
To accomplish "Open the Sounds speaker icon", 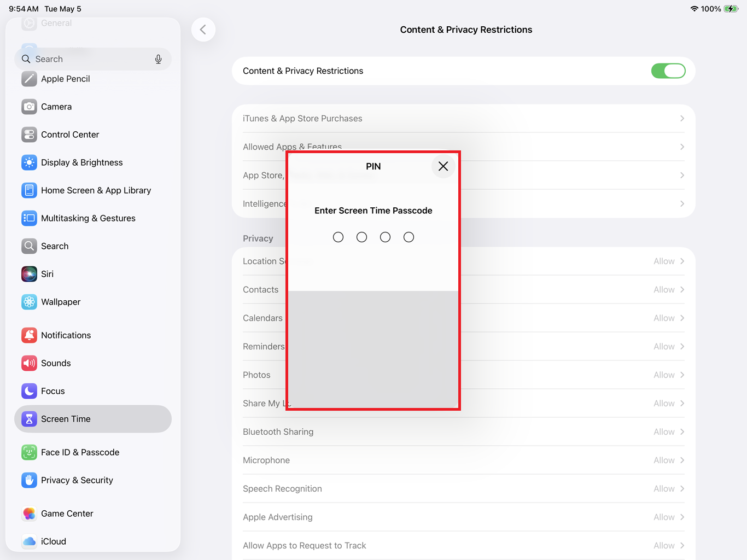I will point(29,363).
